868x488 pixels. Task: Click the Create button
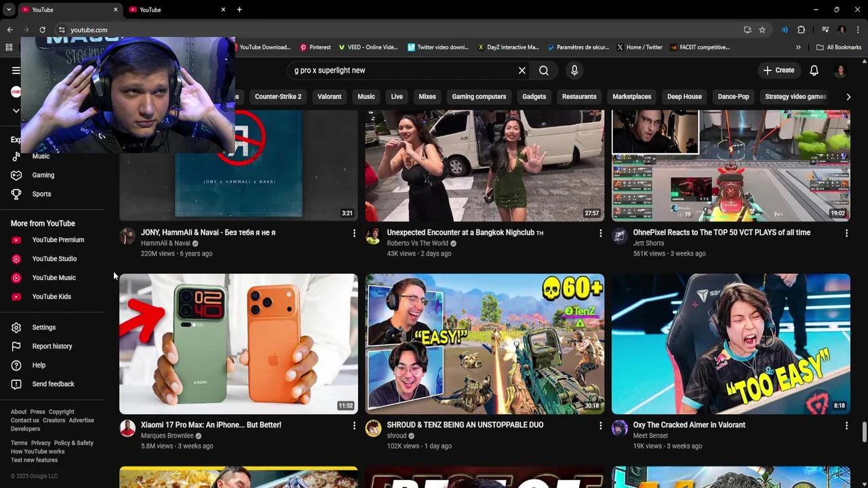pos(778,70)
